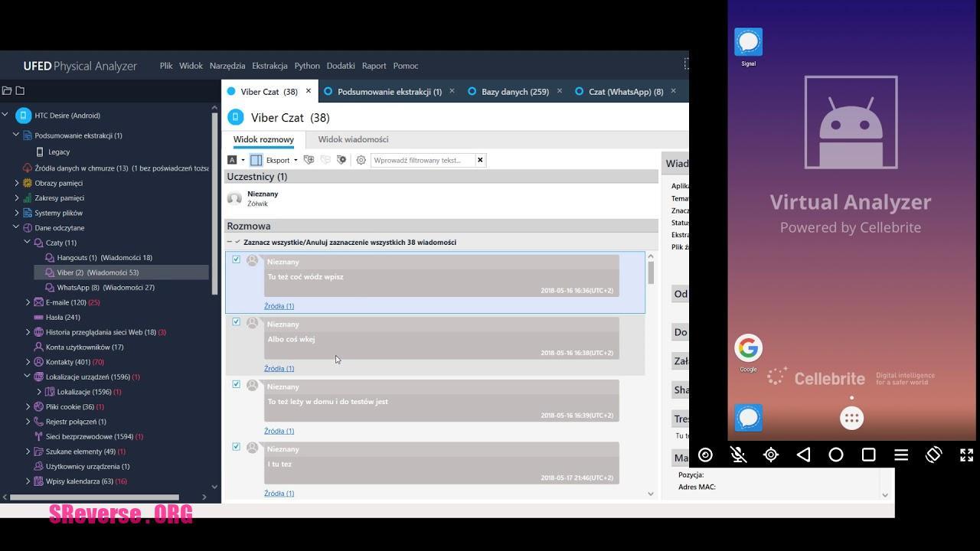Expand the Obrazy pamięci tree node
Screen dimensions: 980x551
[16, 183]
